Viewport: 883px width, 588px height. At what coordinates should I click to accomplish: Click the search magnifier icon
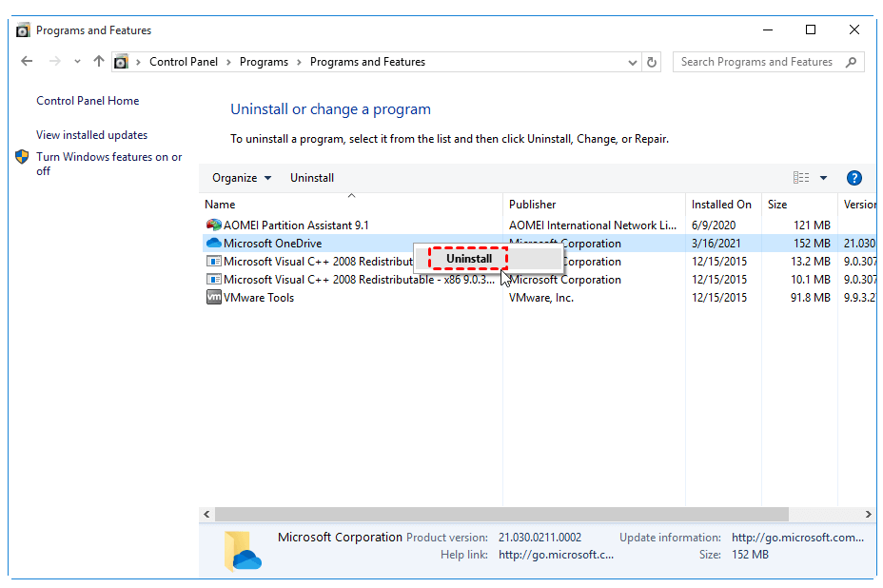pyautogui.click(x=851, y=62)
